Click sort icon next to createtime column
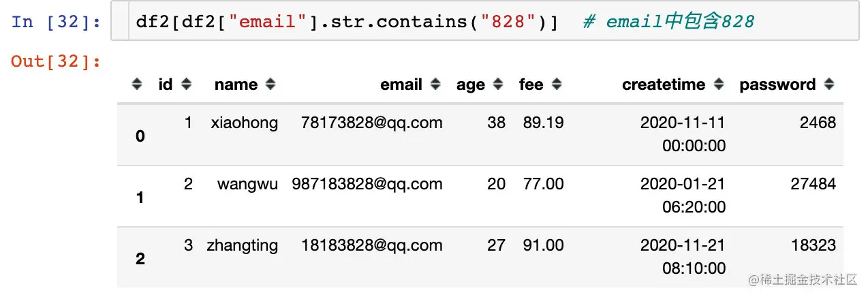The width and height of the screenshot is (868, 297). pos(718,84)
